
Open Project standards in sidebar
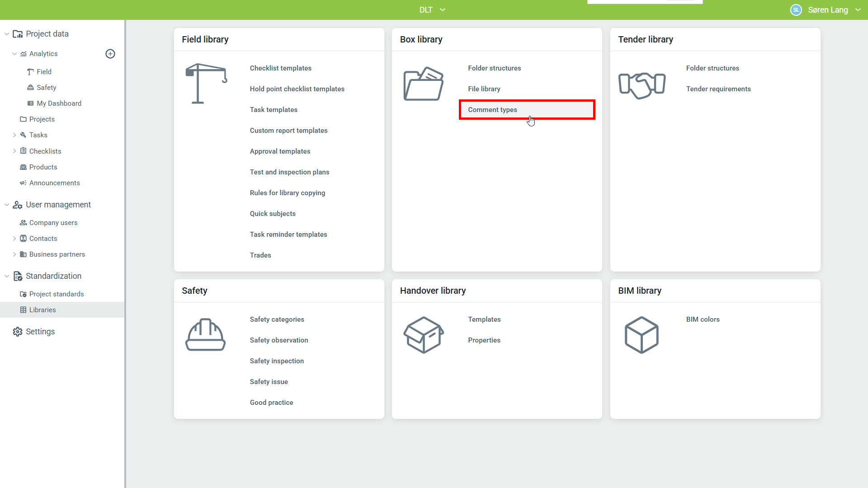tap(57, 294)
